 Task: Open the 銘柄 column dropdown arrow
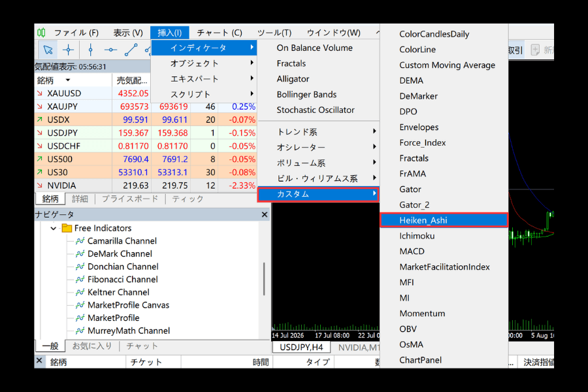(68, 80)
